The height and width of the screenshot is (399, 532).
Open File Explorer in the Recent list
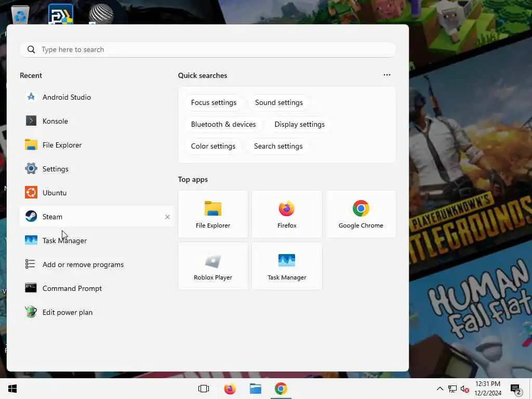97,145
